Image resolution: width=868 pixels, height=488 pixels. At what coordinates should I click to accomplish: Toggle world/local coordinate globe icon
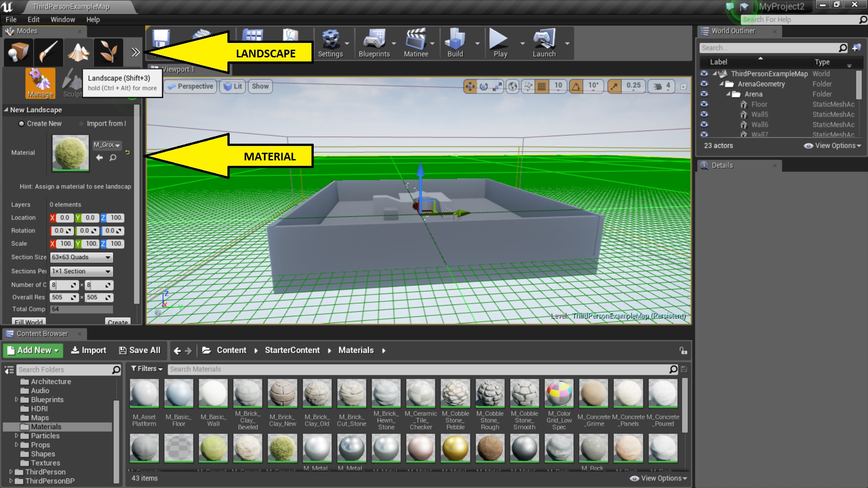pos(513,86)
